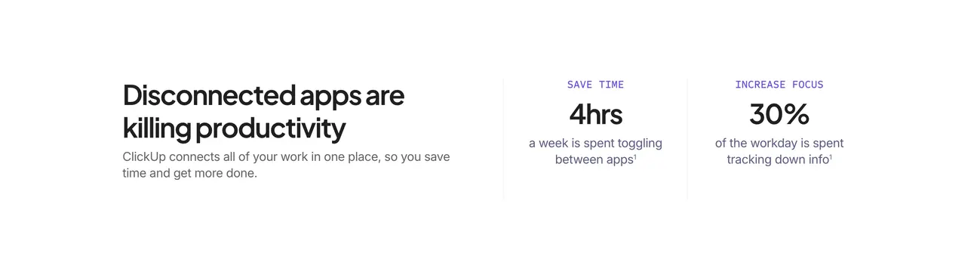980x272 pixels.
Task: Click the 'killing productivity' heading line
Action: (x=234, y=129)
